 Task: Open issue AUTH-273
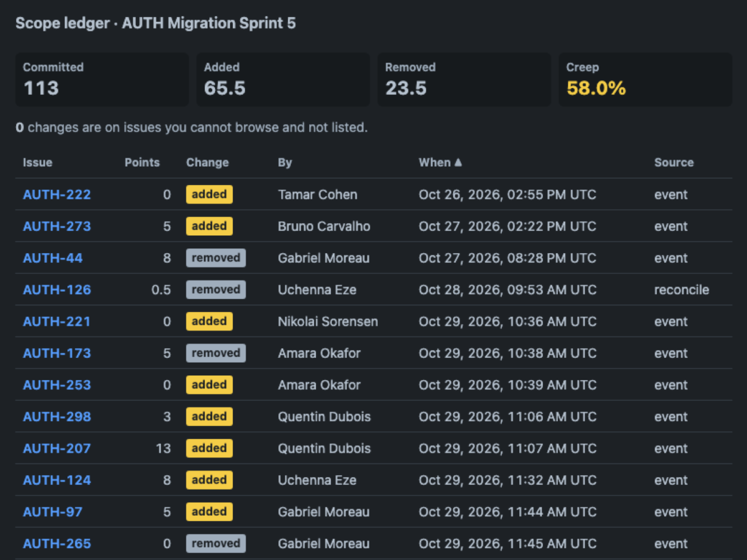point(57,226)
